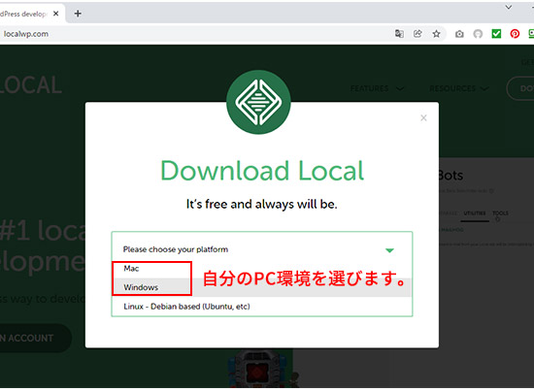This screenshot has height=392, width=534.
Task: Open the FEATURES navigation menu
Action: click(377, 89)
